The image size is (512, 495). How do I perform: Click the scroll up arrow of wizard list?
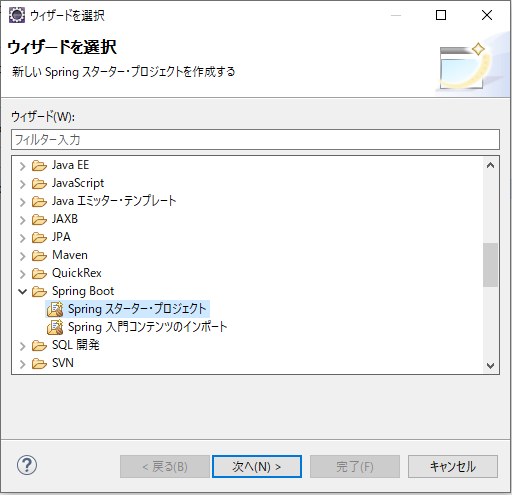[490, 165]
